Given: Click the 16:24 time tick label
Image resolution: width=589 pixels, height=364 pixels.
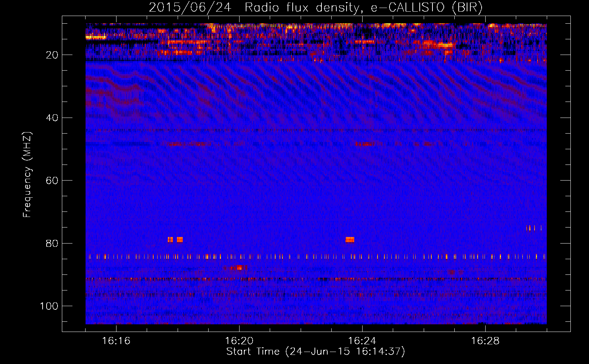Looking at the screenshot, I should click(362, 341).
